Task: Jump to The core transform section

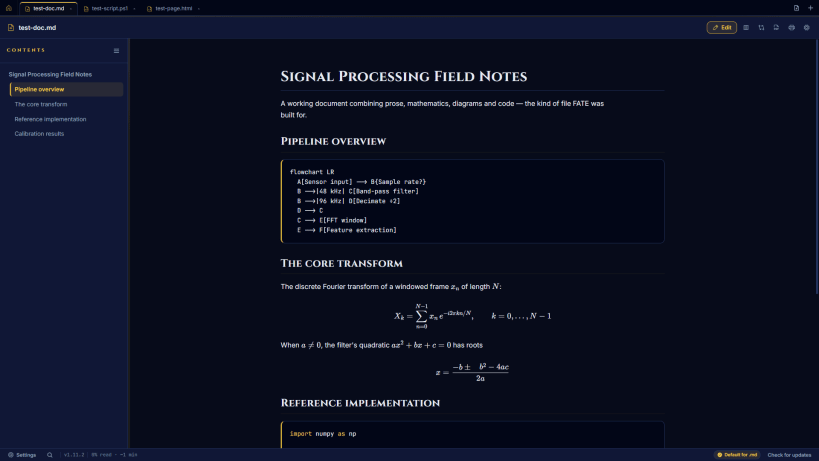Action: 41,104
